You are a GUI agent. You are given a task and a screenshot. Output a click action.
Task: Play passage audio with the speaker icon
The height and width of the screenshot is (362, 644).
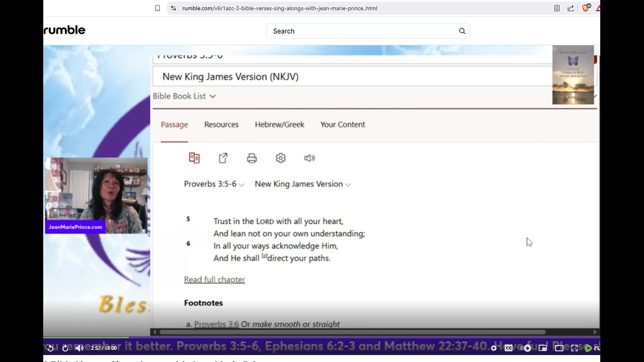309,158
